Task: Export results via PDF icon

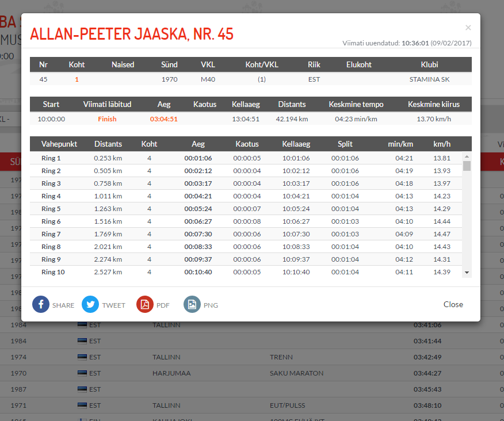Action: point(145,304)
